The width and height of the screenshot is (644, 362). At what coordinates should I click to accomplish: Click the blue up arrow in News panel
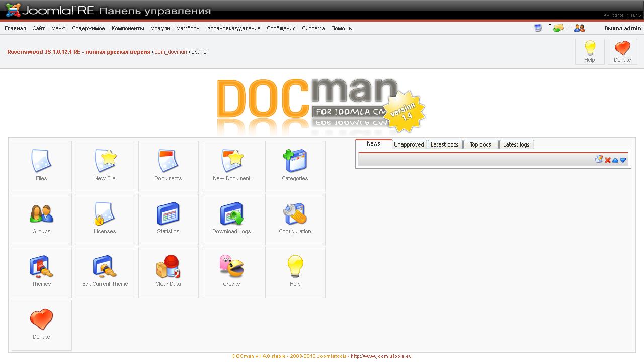(615, 160)
